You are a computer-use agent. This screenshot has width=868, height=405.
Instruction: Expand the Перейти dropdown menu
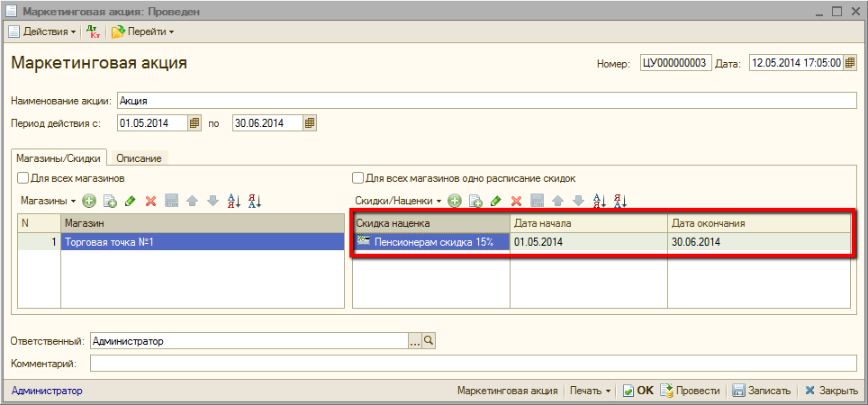tap(142, 31)
